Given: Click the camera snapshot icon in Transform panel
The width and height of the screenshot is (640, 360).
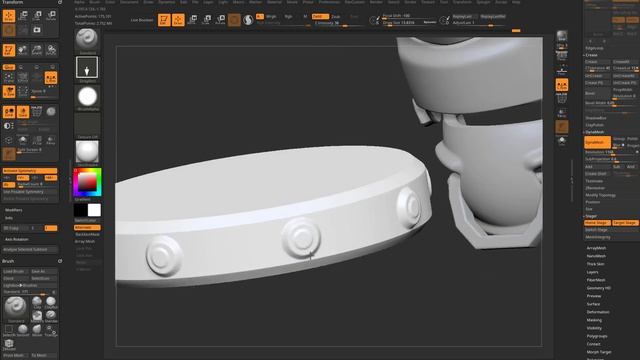Looking at the screenshot, I should click(x=37, y=30).
